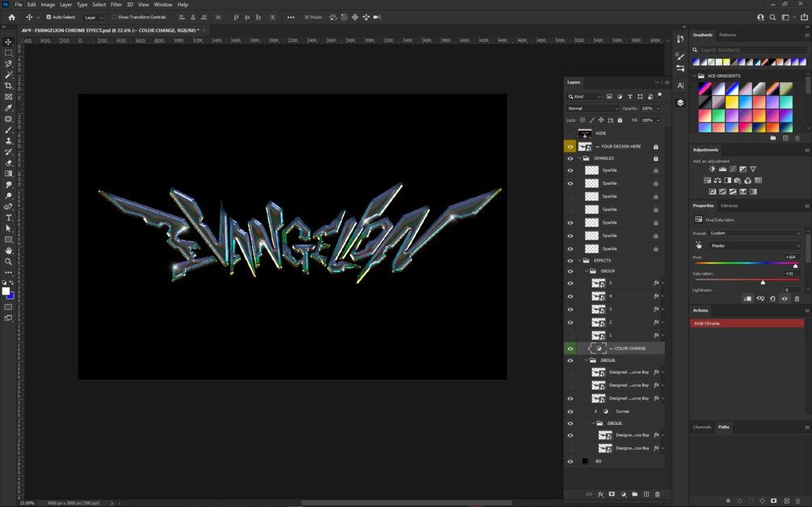The height and width of the screenshot is (507, 812).
Task: Switch to the Patterns tab
Action: pos(727,35)
